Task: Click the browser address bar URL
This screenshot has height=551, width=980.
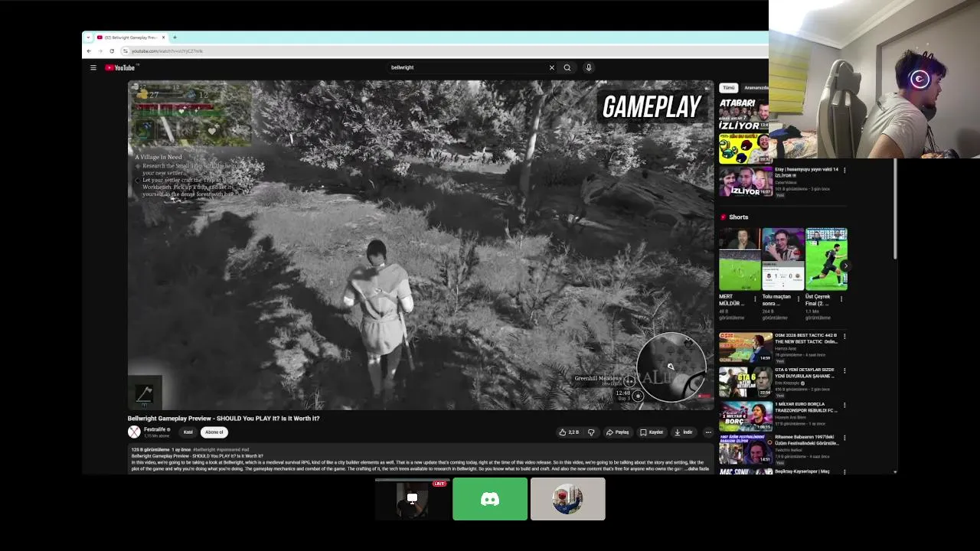Action: (x=167, y=51)
